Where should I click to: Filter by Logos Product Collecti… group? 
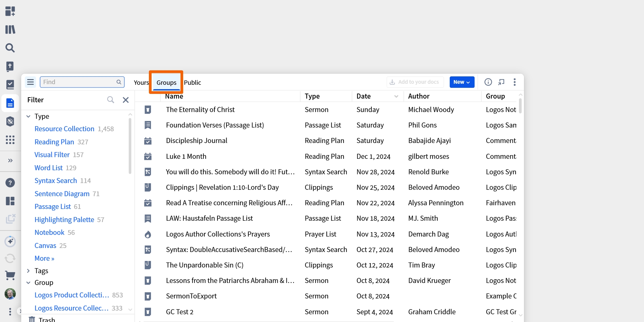72,295
